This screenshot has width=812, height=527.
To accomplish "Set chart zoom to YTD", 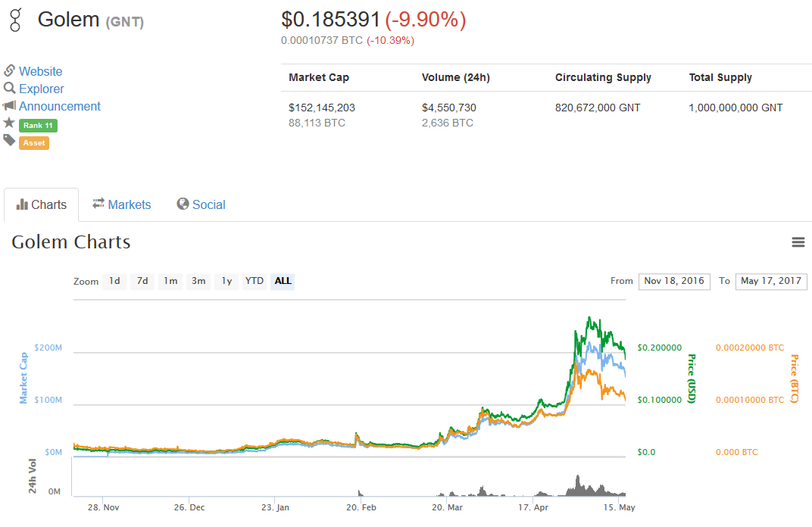I will click(x=255, y=281).
